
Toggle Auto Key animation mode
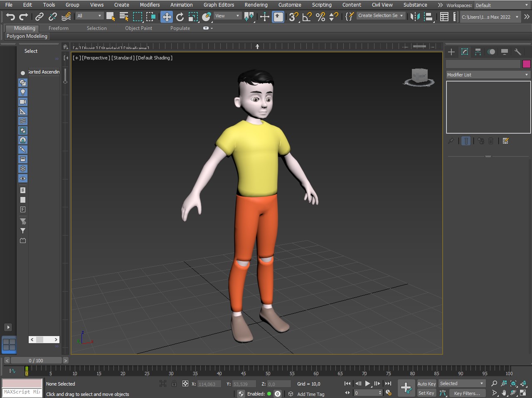pos(426,384)
